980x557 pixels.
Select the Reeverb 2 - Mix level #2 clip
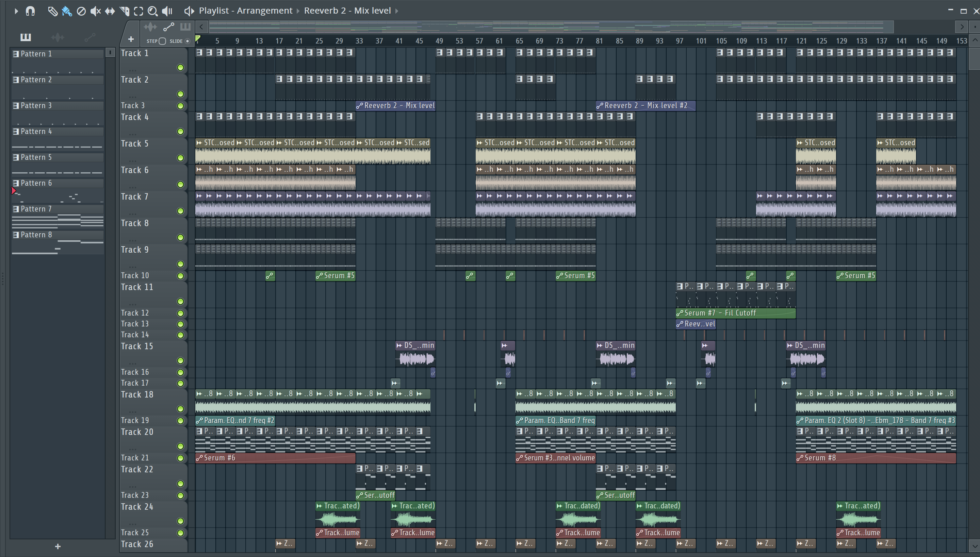646,105
